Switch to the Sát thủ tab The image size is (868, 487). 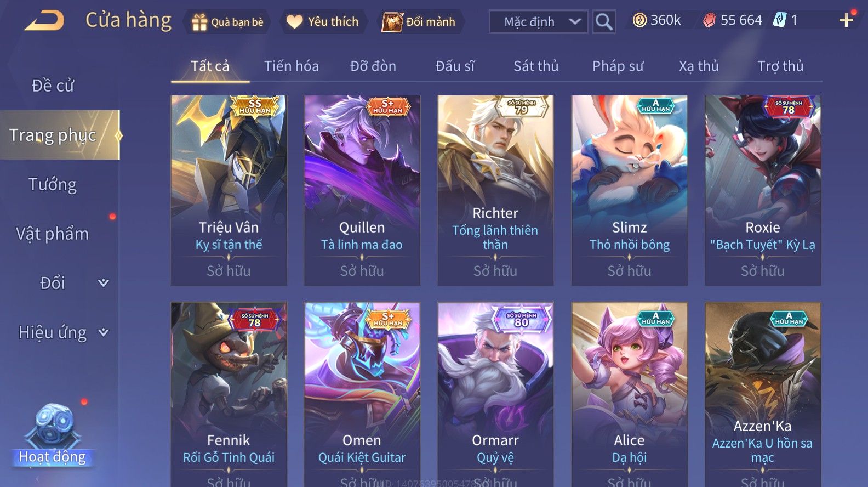tap(536, 66)
